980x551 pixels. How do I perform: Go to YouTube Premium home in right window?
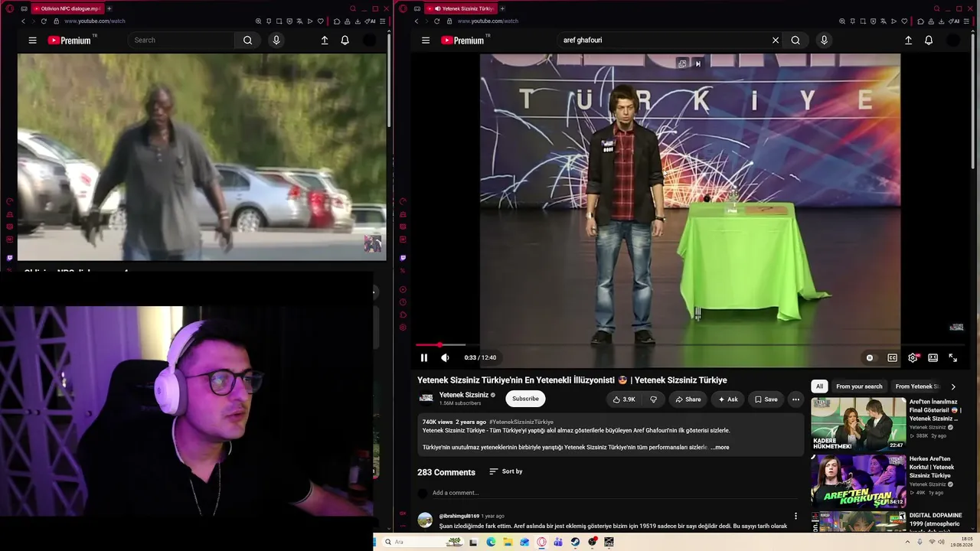tap(462, 41)
